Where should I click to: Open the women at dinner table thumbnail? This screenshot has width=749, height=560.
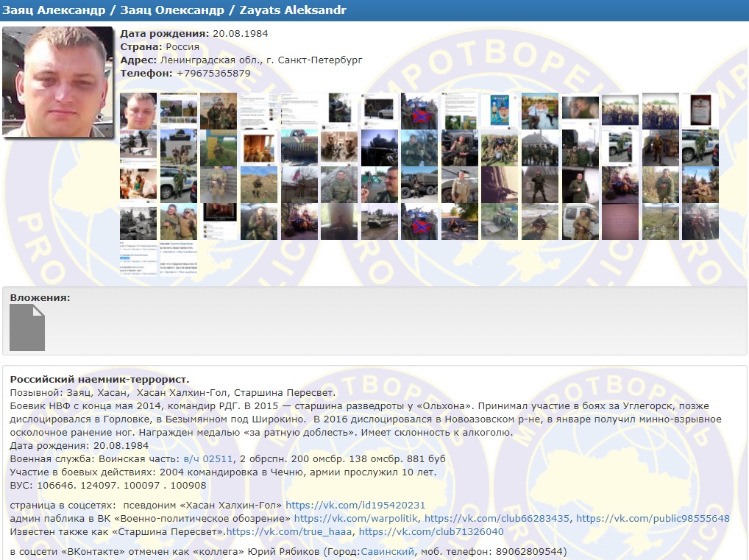point(138,185)
